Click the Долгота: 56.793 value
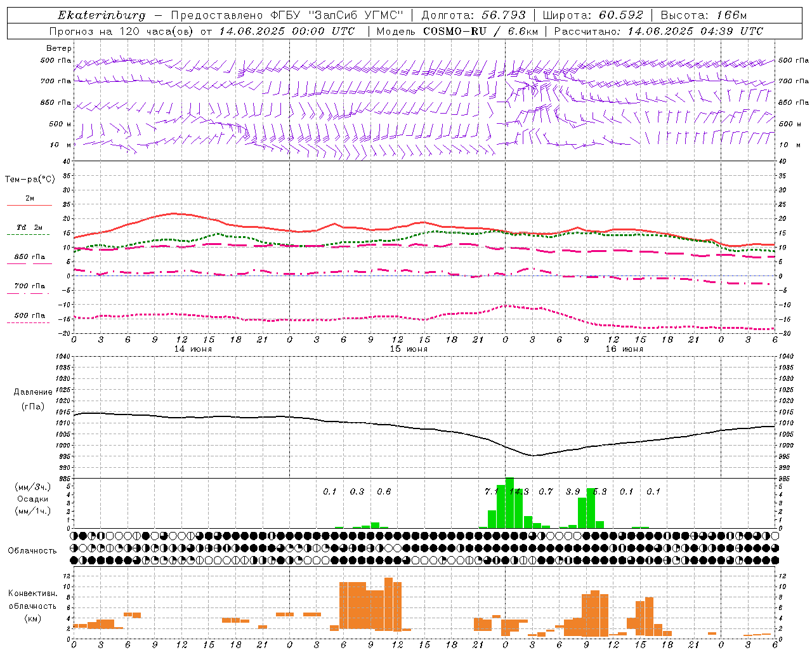Screen dimensions: 812x650 tap(474, 15)
